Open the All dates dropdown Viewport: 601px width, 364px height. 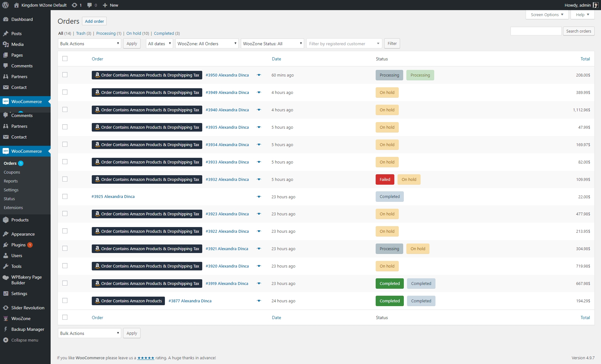(160, 44)
